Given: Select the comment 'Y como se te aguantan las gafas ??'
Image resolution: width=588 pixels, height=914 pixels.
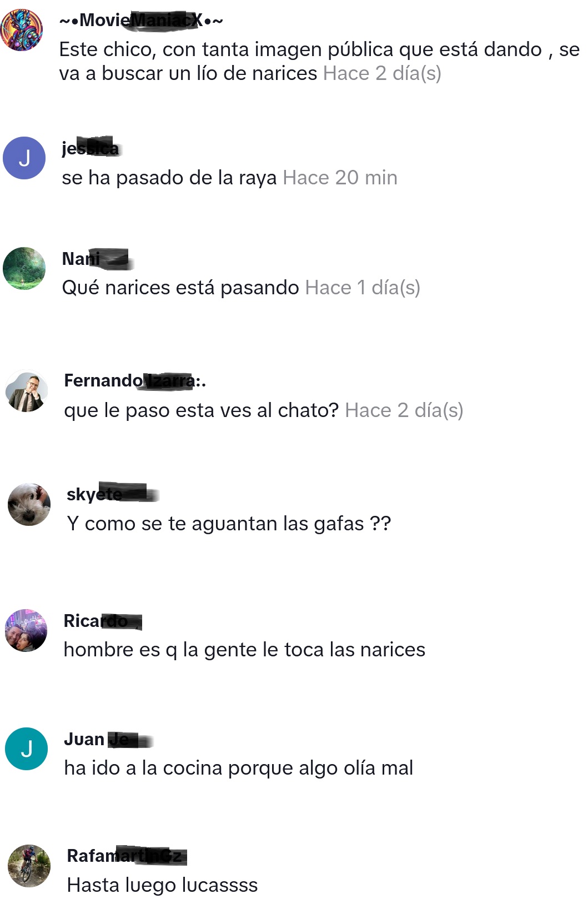Looking at the screenshot, I should (229, 524).
